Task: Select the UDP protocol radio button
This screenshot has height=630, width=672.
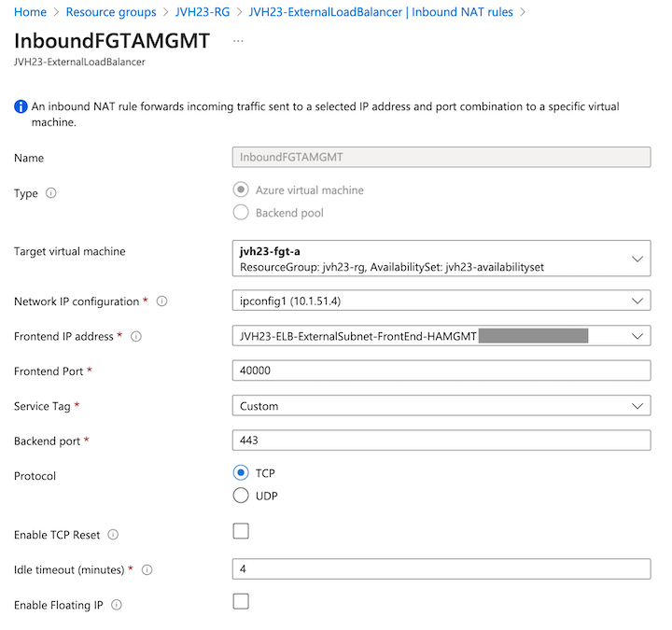Action: point(241,496)
